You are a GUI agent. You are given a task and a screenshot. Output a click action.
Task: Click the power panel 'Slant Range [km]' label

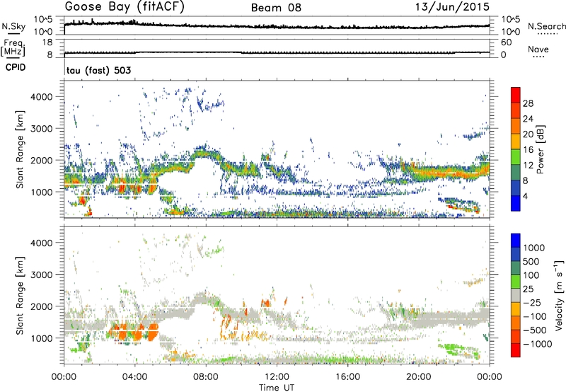click(20, 149)
